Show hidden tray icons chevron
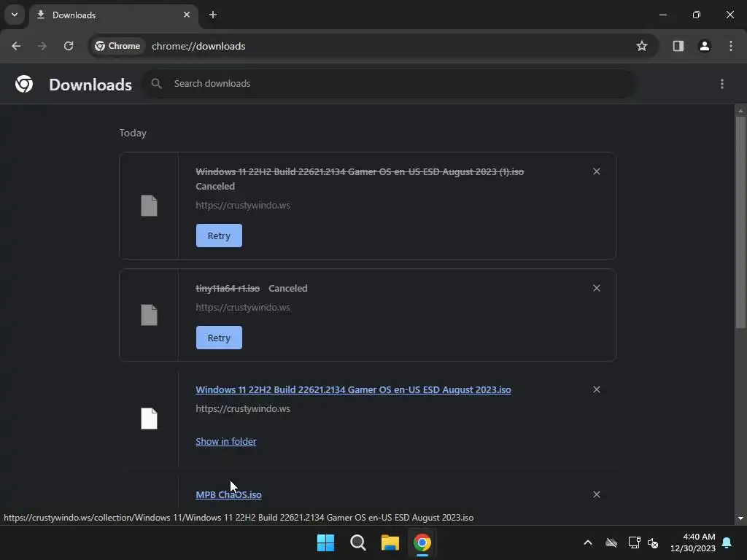 [x=588, y=542]
